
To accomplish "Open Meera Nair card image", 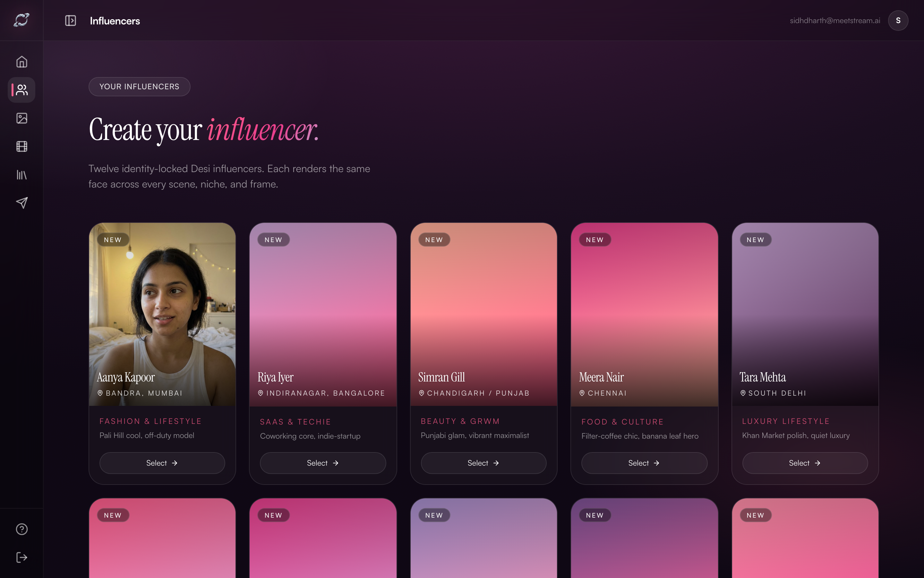I will pyautogui.click(x=644, y=314).
